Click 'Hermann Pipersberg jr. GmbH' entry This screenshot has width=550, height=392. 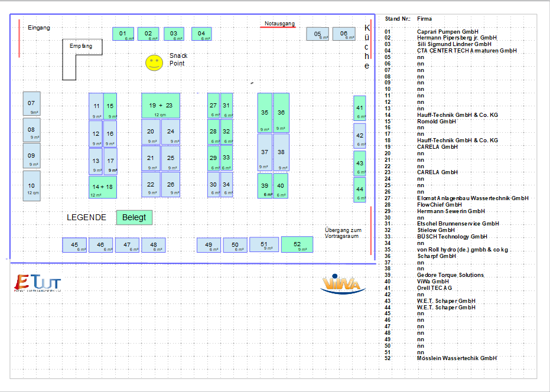[x=457, y=38]
